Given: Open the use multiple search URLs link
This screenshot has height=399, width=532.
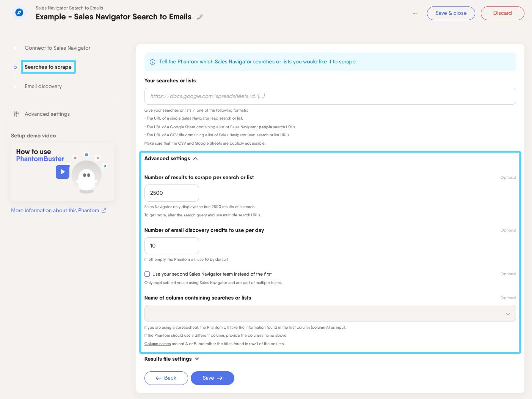Looking at the screenshot, I should click(238, 215).
